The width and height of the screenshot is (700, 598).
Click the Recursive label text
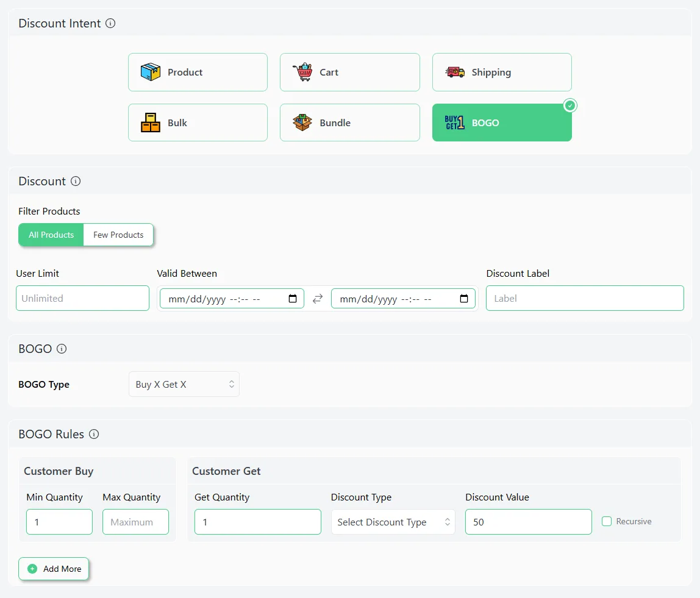click(x=634, y=521)
